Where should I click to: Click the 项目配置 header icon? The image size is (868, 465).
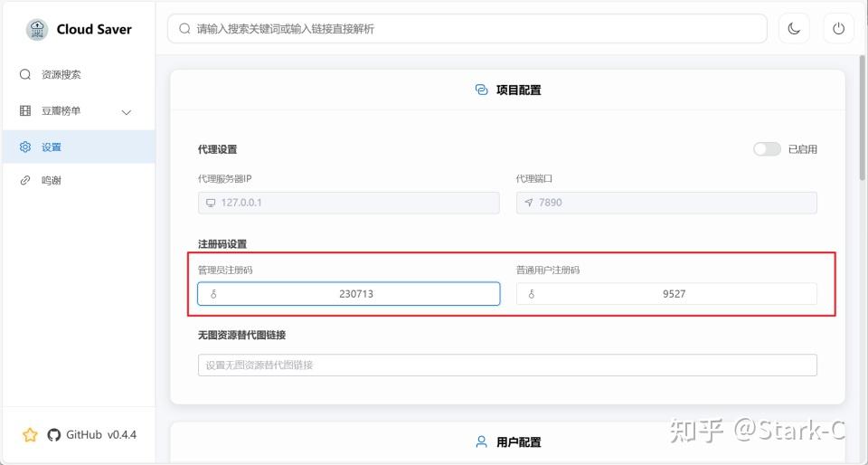click(482, 90)
